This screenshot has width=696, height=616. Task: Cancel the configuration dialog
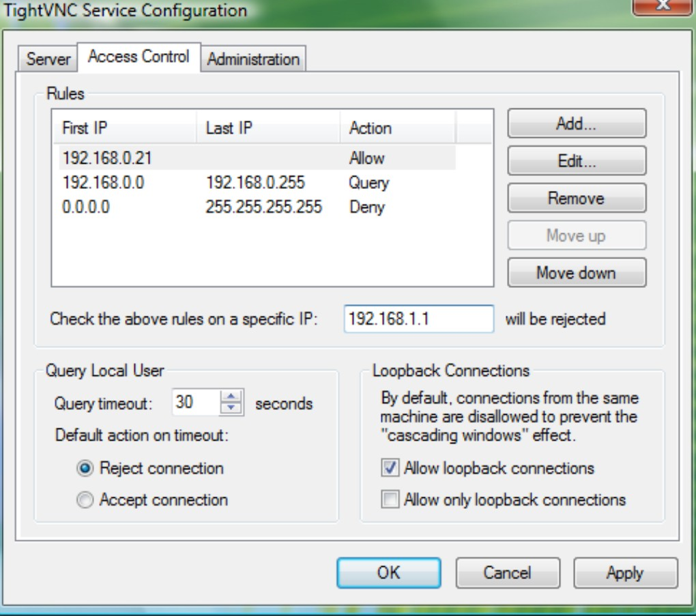click(x=508, y=572)
